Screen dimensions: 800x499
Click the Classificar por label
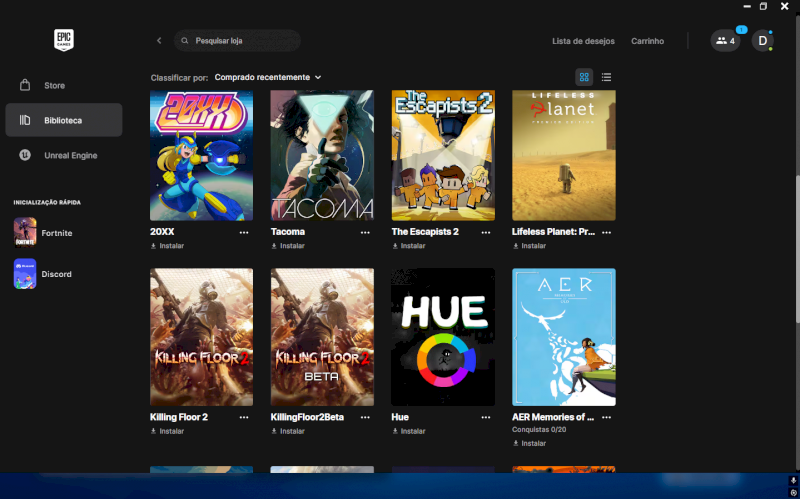[179, 78]
